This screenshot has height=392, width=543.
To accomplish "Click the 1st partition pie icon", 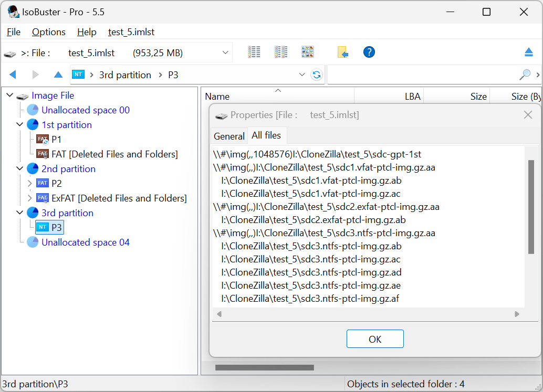I will 33,124.
